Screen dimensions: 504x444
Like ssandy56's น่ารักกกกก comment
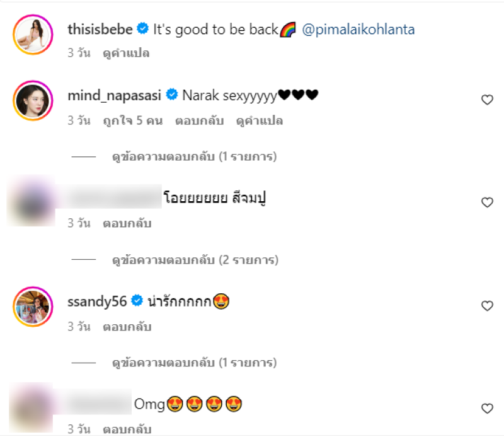(x=487, y=306)
